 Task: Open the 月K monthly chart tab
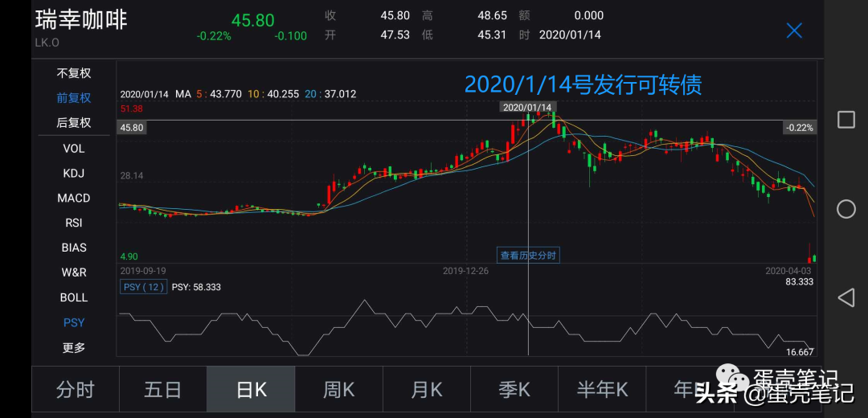(x=427, y=390)
